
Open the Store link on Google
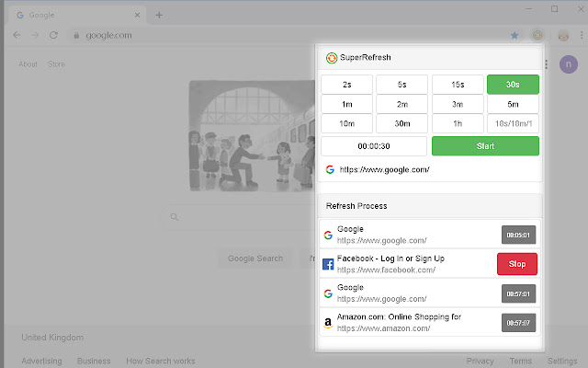pyautogui.click(x=56, y=64)
